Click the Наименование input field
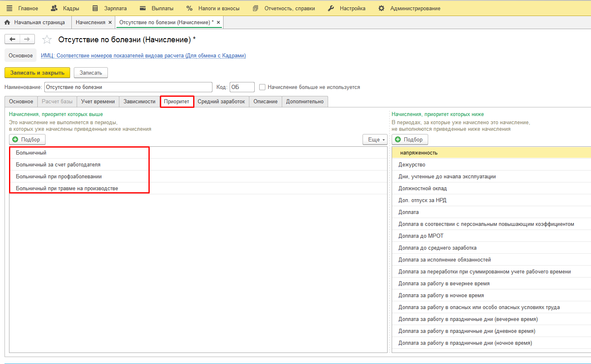The width and height of the screenshot is (591, 364). click(128, 87)
